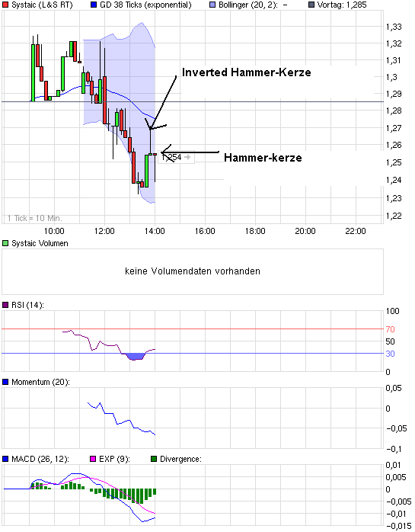This screenshot has width=415, height=532.
Task: Click the 18:00 time axis label
Action: (x=255, y=231)
